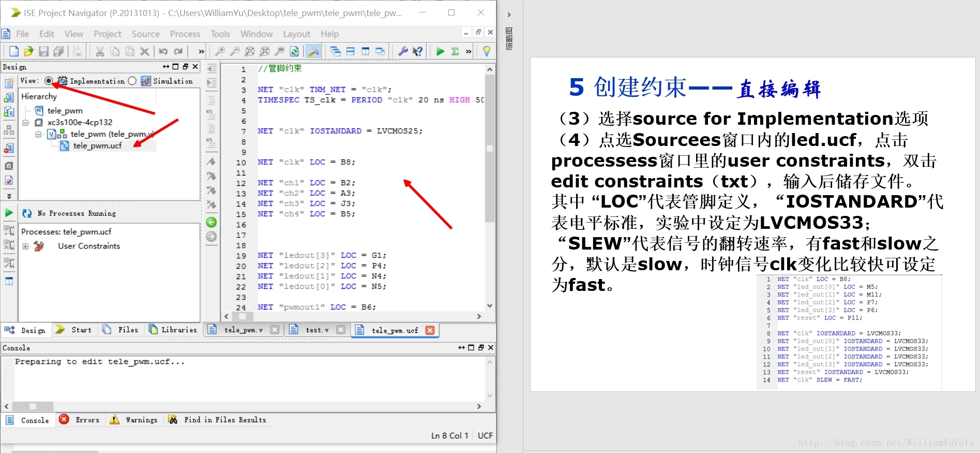
Task: Select tele_pwm.ucf in the Hierarchy tree
Action: pyautogui.click(x=97, y=146)
